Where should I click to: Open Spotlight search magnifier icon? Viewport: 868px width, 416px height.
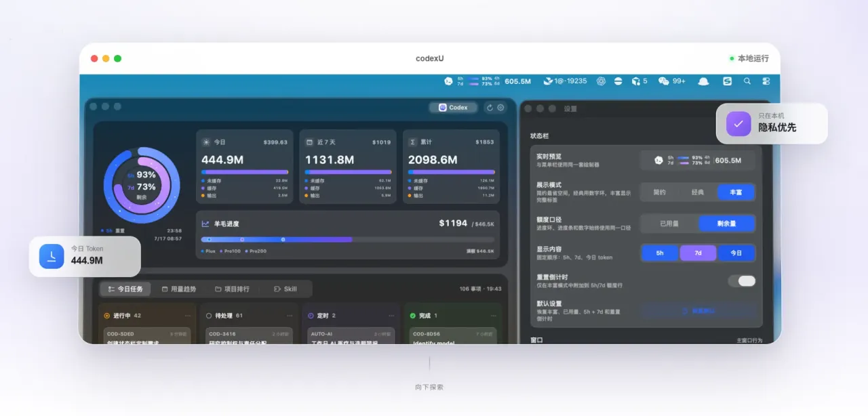(x=747, y=81)
